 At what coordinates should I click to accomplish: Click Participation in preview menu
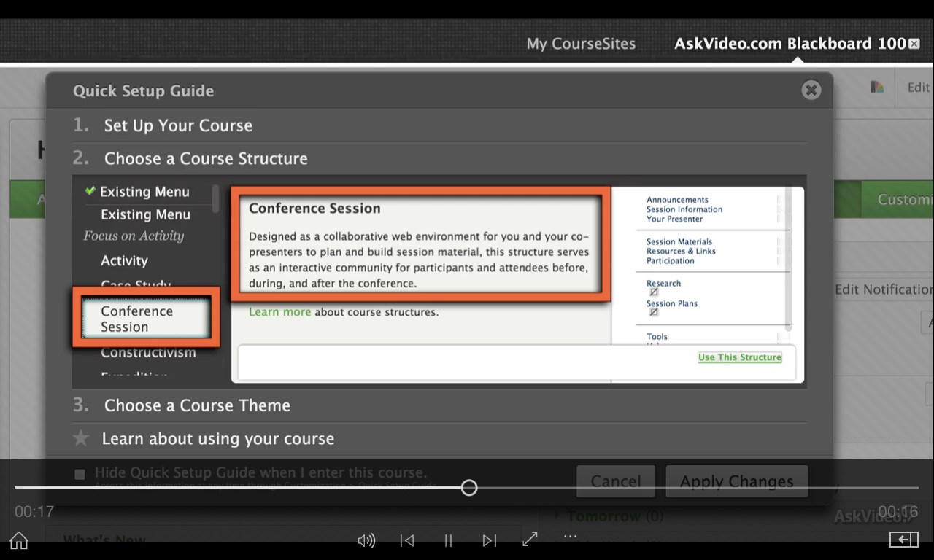coord(670,260)
